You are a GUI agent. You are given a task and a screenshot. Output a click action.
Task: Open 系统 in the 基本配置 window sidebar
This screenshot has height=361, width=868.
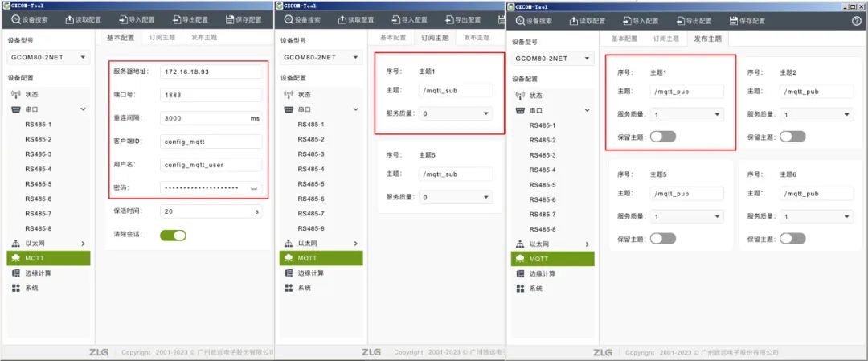coord(48,289)
